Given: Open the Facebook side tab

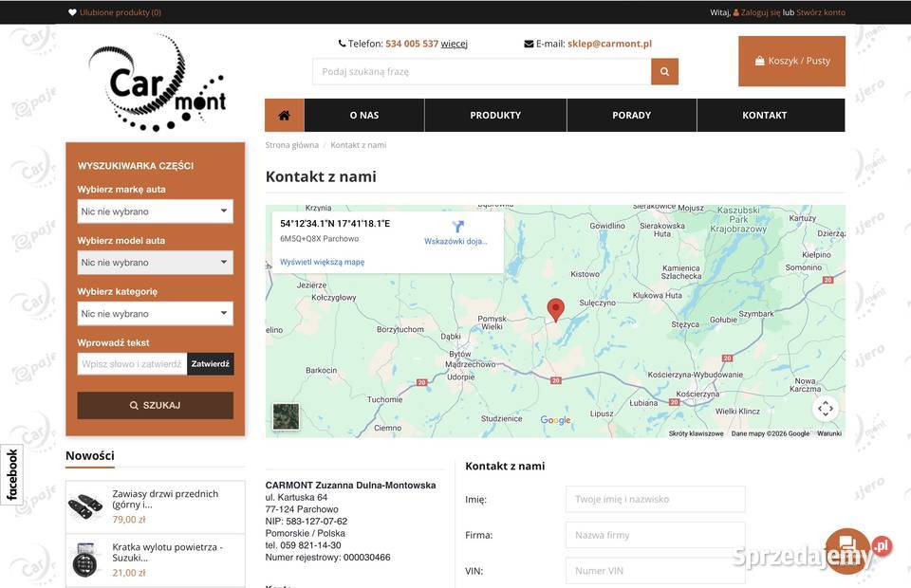Looking at the screenshot, I should 11,474.
